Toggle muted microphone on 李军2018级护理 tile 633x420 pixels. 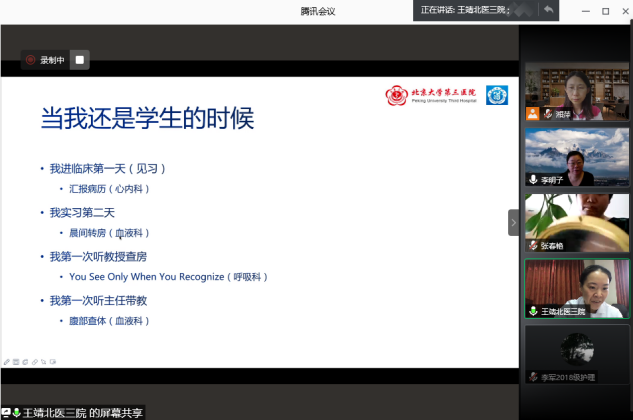(x=533, y=377)
